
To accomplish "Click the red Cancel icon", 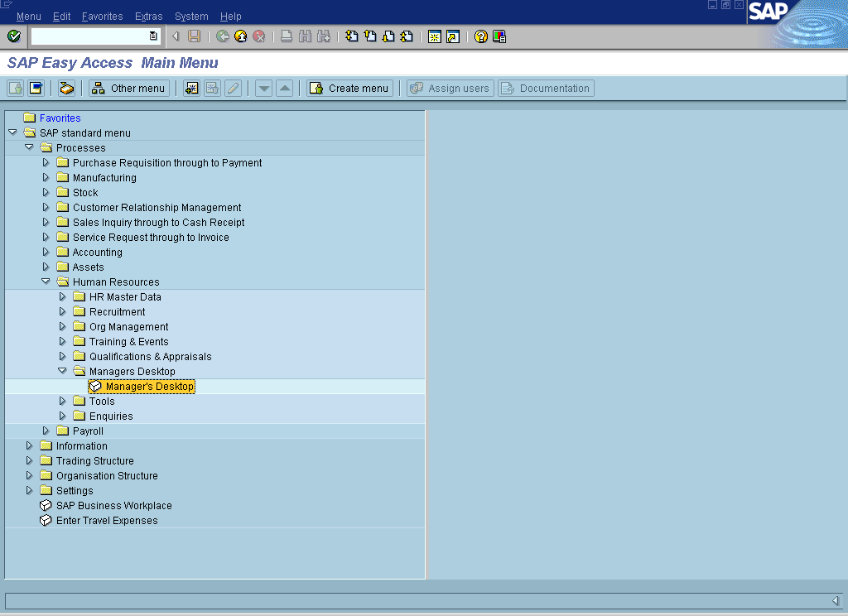I will point(259,36).
